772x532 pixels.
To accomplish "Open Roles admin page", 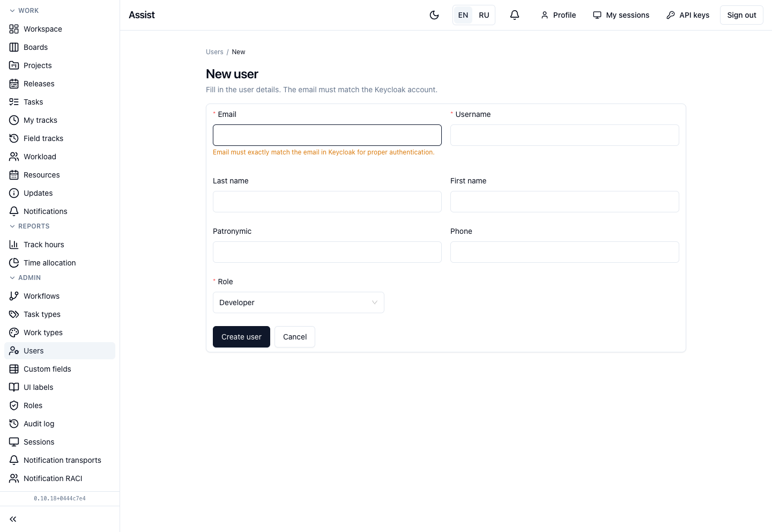I will click(60, 405).
